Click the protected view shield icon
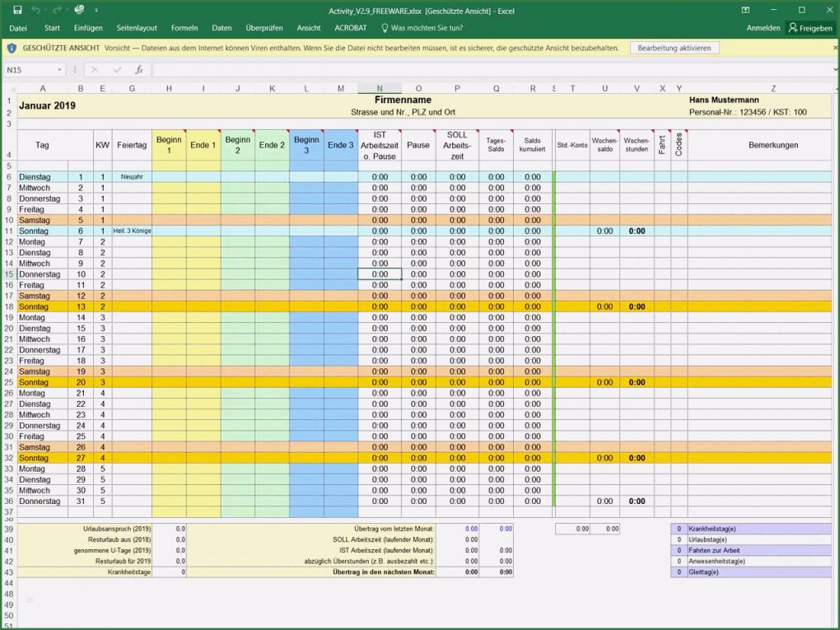The image size is (840, 630). (x=12, y=48)
